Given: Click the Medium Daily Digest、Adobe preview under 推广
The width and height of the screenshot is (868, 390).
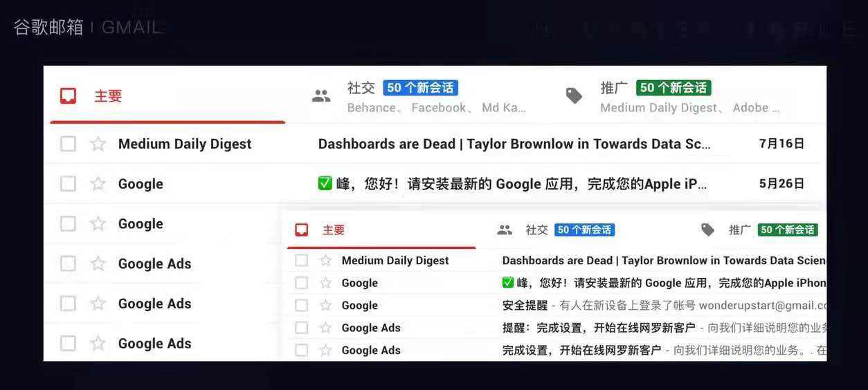Looking at the screenshot, I should click(690, 108).
